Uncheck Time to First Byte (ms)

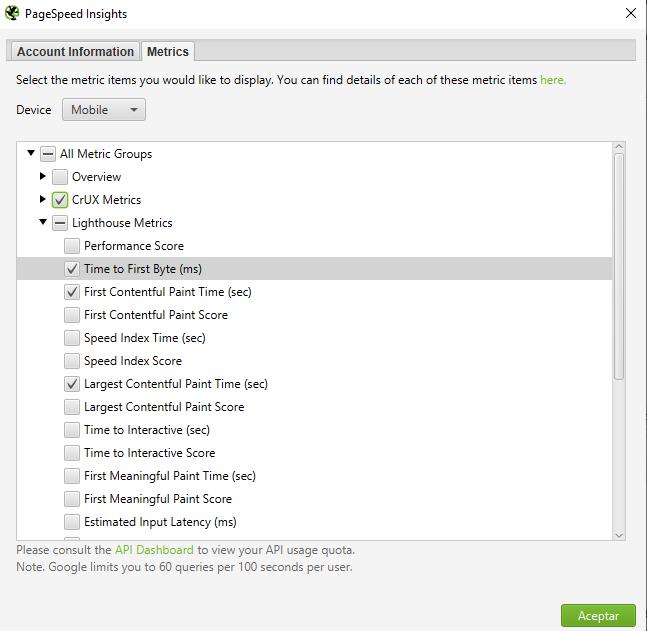(72, 269)
